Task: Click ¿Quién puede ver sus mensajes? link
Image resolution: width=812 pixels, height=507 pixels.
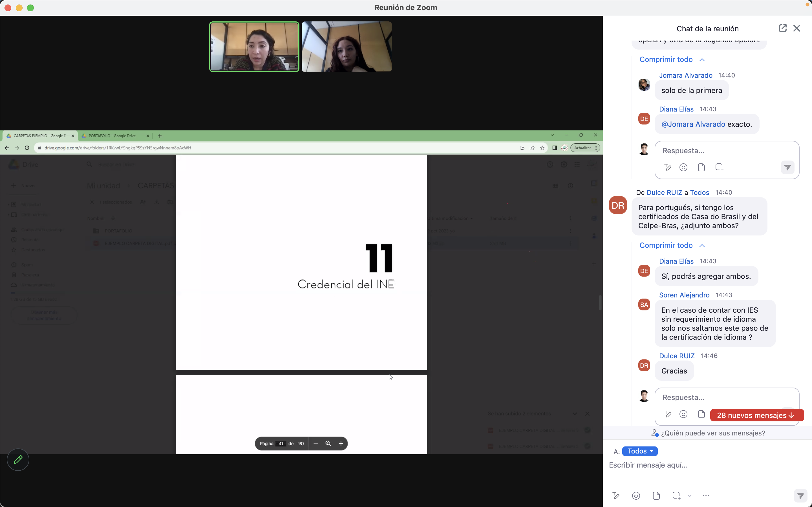Action: click(713, 433)
